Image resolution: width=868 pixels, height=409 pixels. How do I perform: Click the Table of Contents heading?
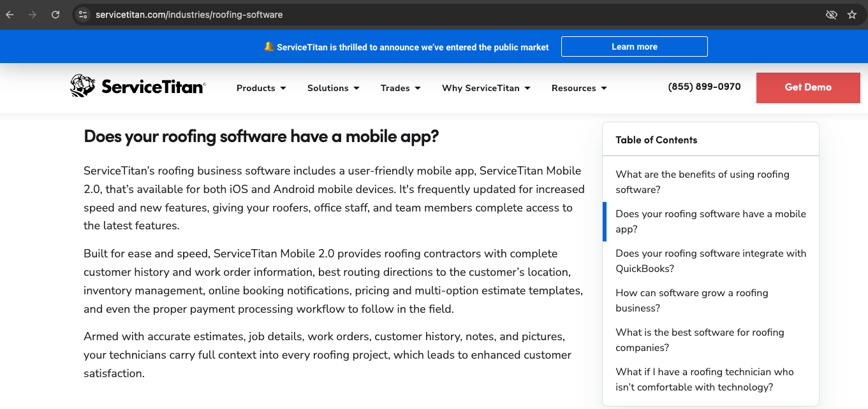tap(656, 140)
